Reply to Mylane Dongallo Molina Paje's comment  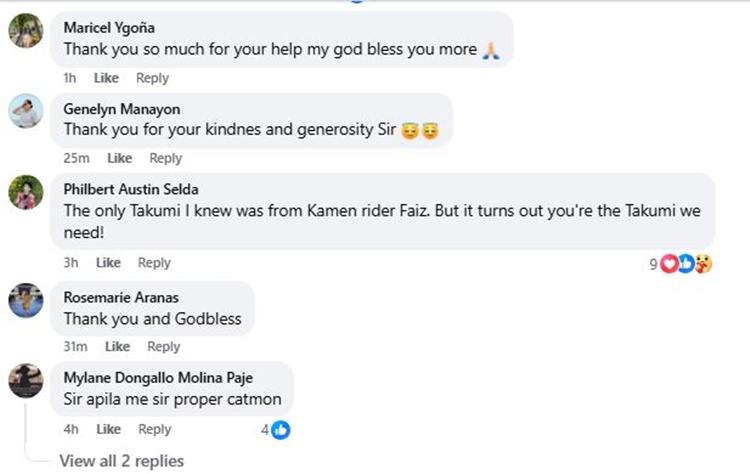click(x=154, y=429)
